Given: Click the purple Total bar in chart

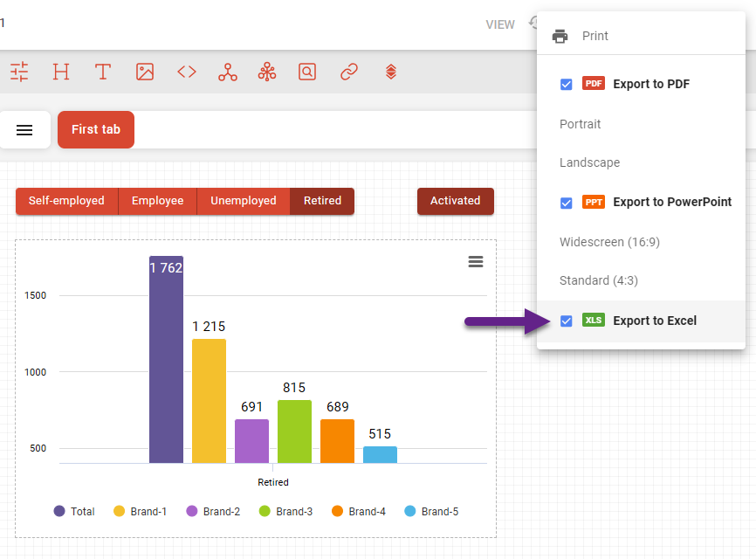Looking at the screenshot, I should (166, 367).
